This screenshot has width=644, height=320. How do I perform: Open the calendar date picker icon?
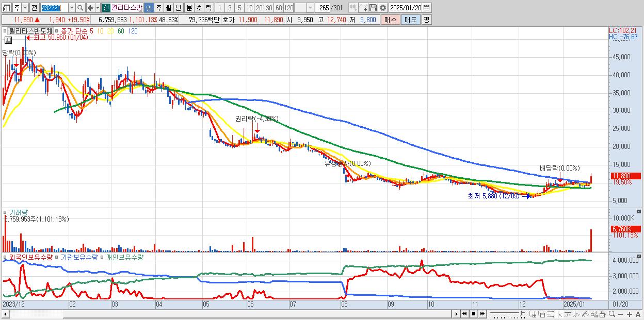427,8
